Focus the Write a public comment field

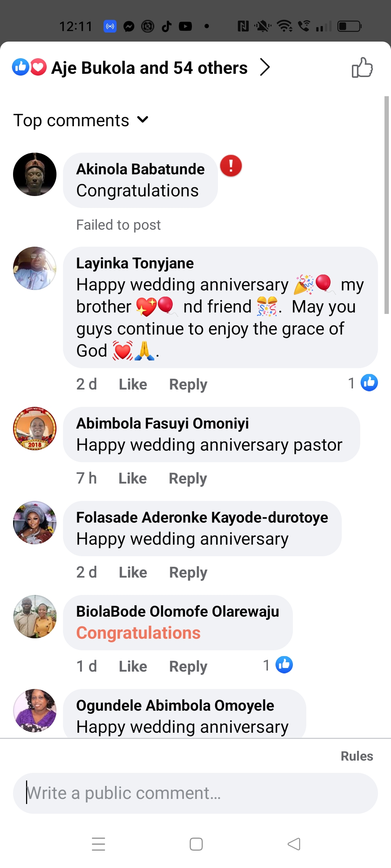point(195,793)
